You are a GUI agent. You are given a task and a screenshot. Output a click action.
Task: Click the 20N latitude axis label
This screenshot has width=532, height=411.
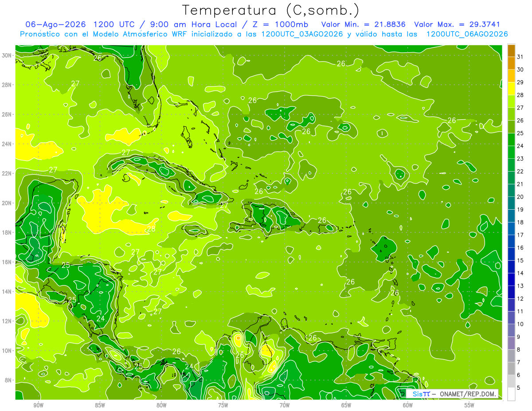(x=8, y=203)
